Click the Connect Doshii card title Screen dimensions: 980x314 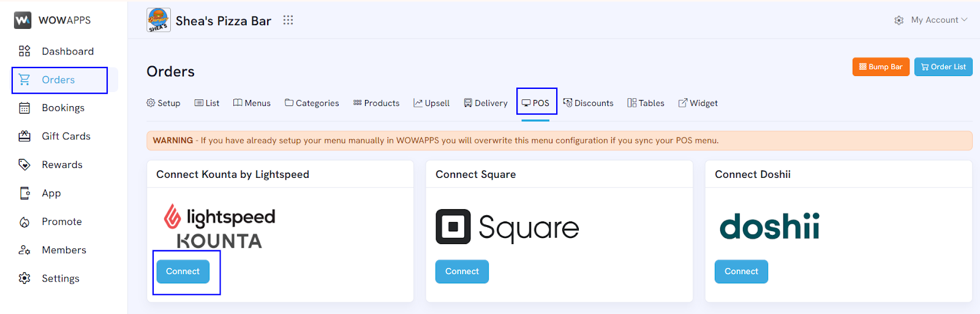753,175
